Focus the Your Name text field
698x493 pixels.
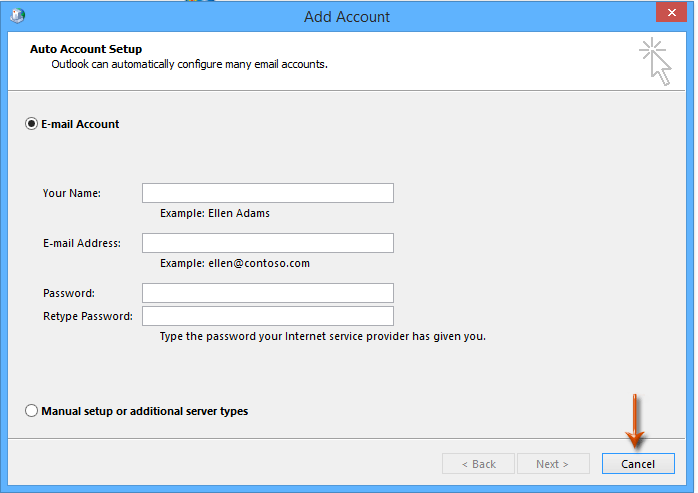[267, 193]
